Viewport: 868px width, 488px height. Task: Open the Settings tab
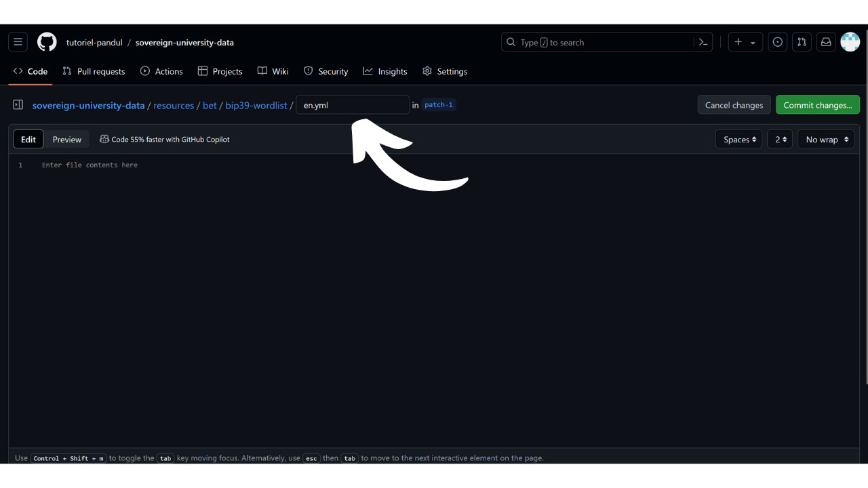[x=445, y=71]
